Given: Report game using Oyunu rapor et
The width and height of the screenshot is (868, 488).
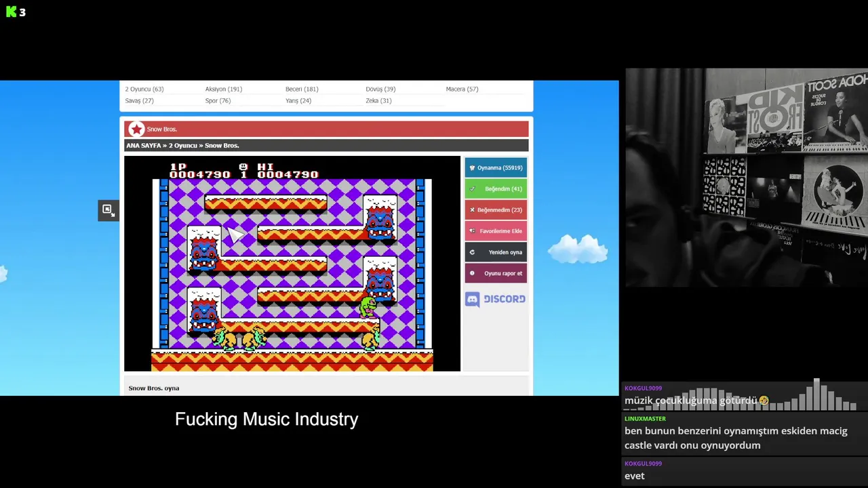Looking at the screenshot, I should [x=496, y=273].
